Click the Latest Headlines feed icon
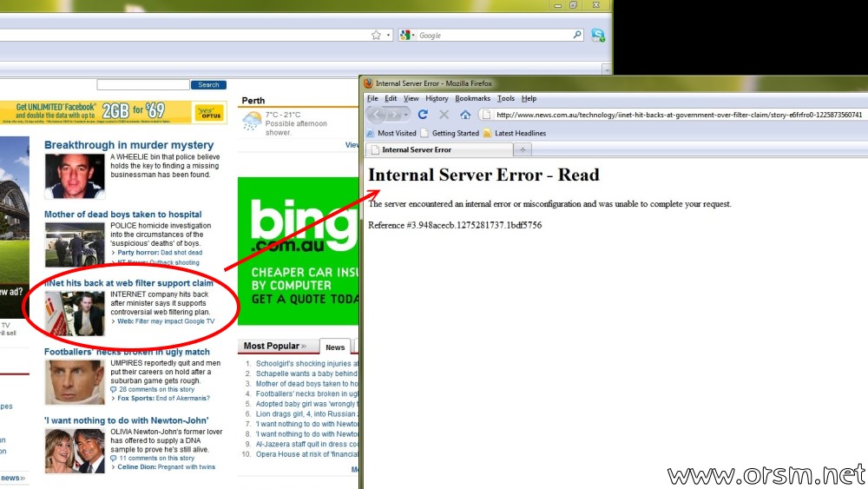 click(487, 134)
